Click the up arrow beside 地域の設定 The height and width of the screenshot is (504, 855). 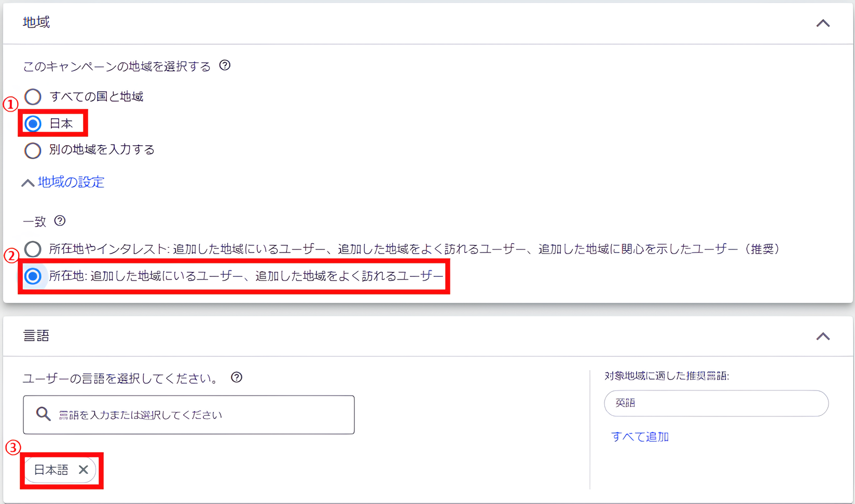[27, 183]
